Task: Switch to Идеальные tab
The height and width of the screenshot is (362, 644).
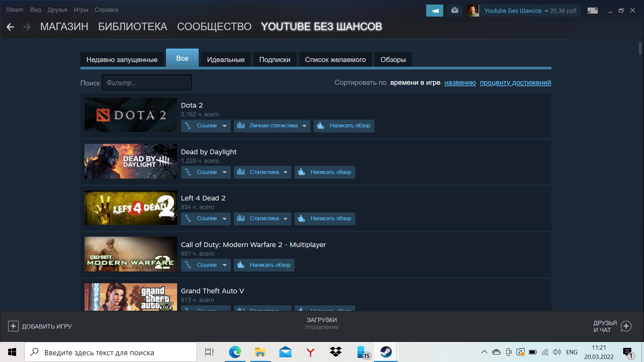Action: click(225, 60)
